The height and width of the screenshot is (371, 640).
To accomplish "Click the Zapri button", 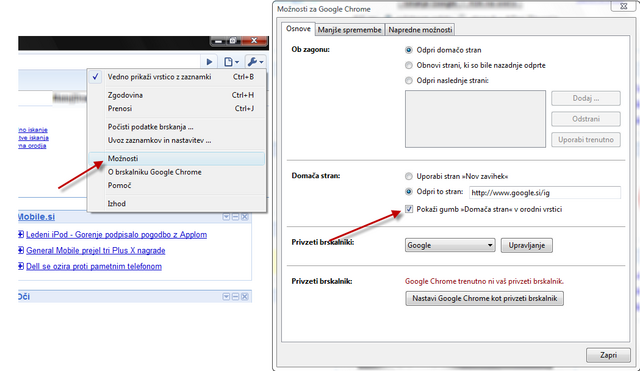I will point(608,355).
